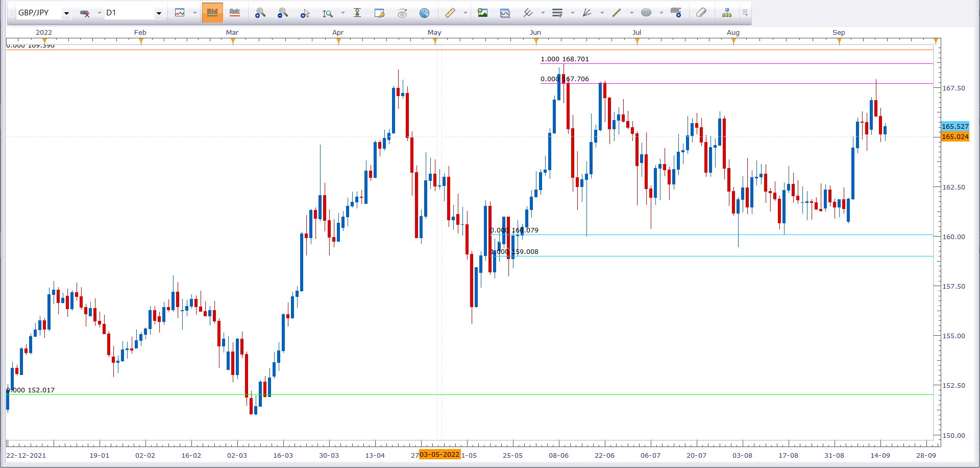Click the blue radar globe icon
This screenshot has height=468, width=980.
(x=424, y=13)
